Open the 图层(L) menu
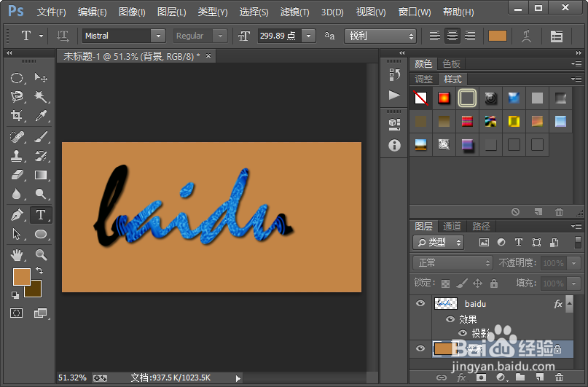The height and width of the screenshot is (387, 588). (171, 12)
